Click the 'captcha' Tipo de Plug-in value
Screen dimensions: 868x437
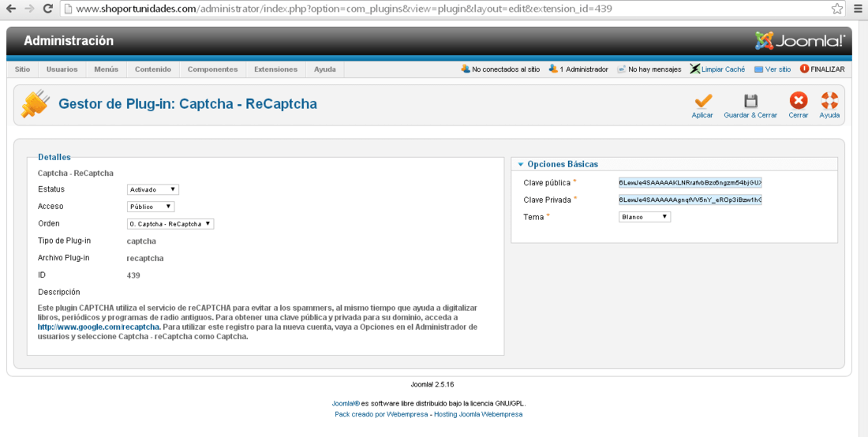tap(141, 241)
